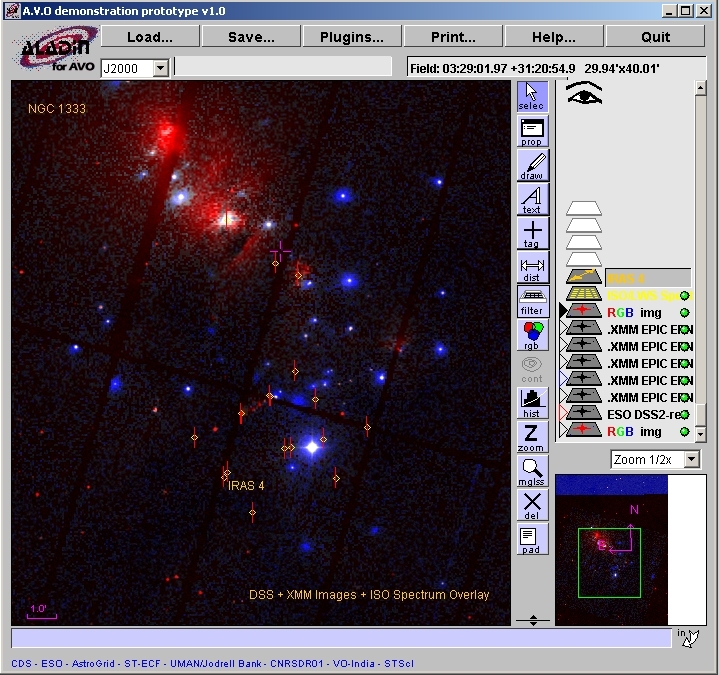Viewport: 719px width, 675px height.
Task: Open the rgb color composition tool
Action: click(x=531, y=335)
